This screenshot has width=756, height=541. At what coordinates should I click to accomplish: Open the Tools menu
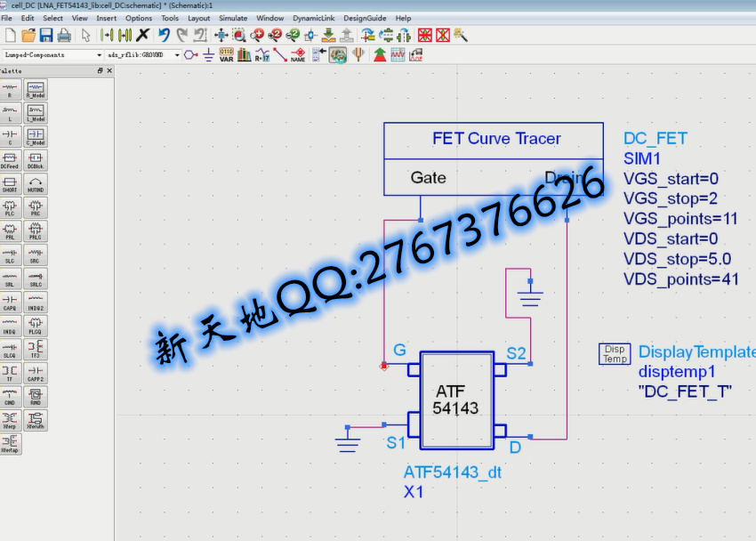[x=170, y=19]
